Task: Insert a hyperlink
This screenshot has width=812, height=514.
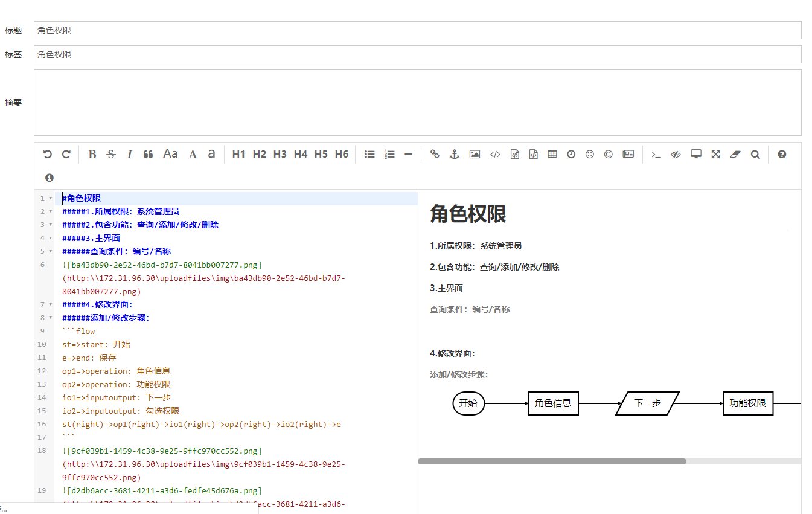Action: pyautogui.click(x=435, y=155)
